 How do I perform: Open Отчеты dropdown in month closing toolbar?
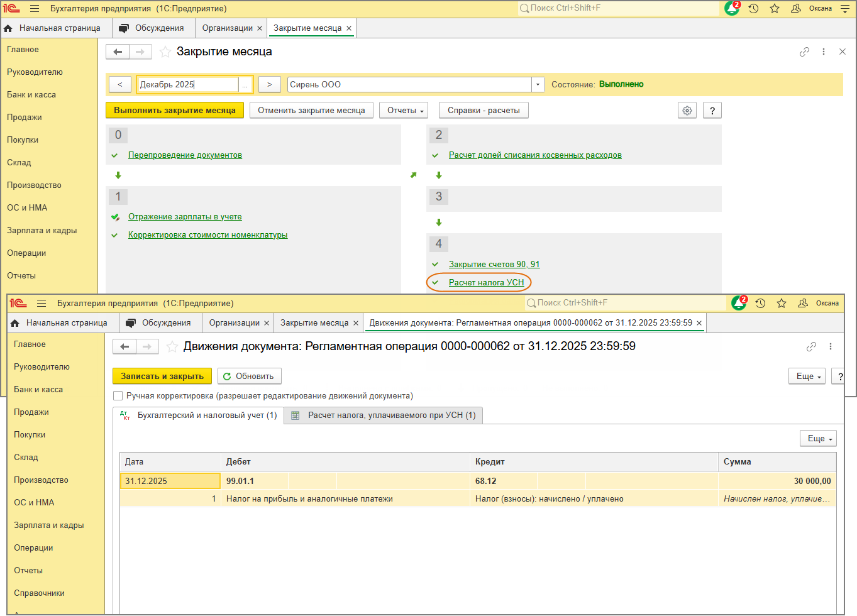point(404,111)
